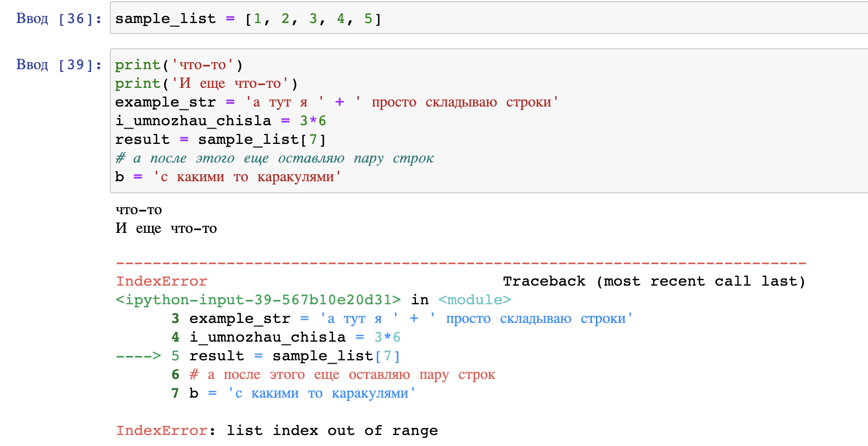Click the red IndexError traceback header
868x446 pixels.
click(161, 281)
